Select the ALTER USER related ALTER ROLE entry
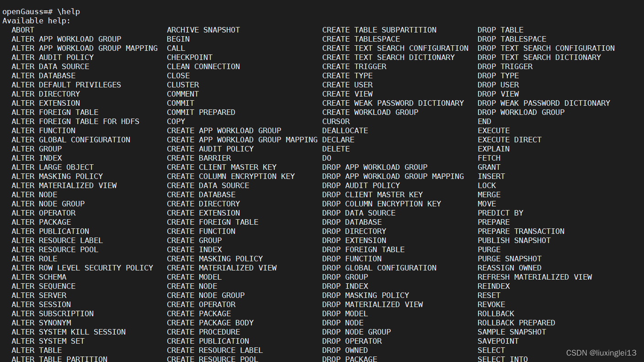 34,259
